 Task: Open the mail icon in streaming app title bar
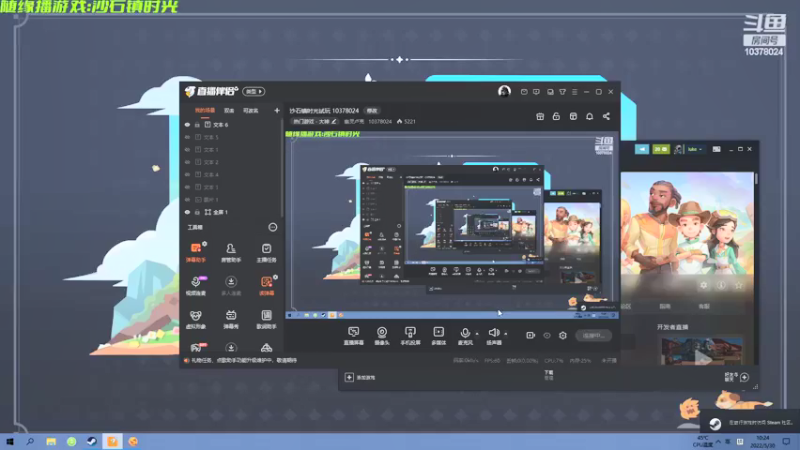tap(524, 92)
